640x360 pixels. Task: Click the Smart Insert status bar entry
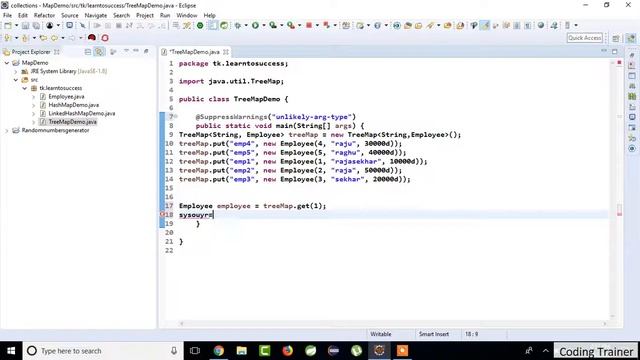pyautogui.click(x=433, y=334)
